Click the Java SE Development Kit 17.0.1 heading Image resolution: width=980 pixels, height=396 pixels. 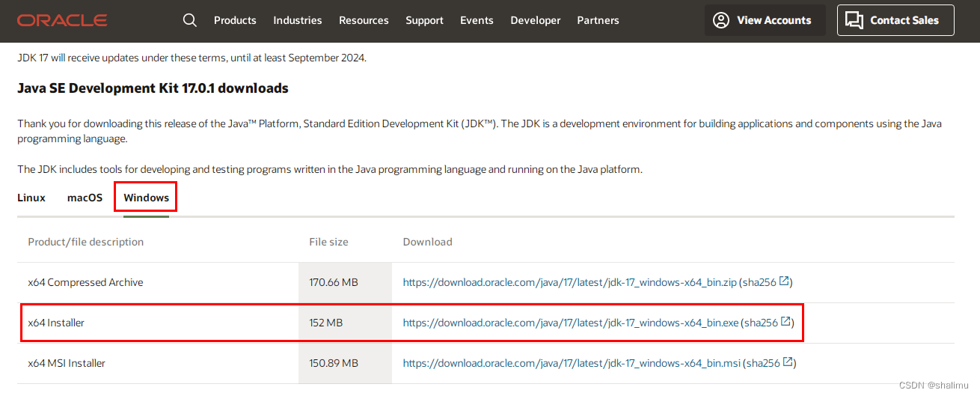click(x=153, y=88)
